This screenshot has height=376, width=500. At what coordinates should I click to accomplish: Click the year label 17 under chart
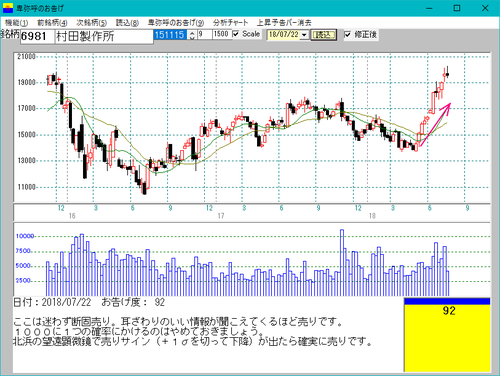click(221, 216)
